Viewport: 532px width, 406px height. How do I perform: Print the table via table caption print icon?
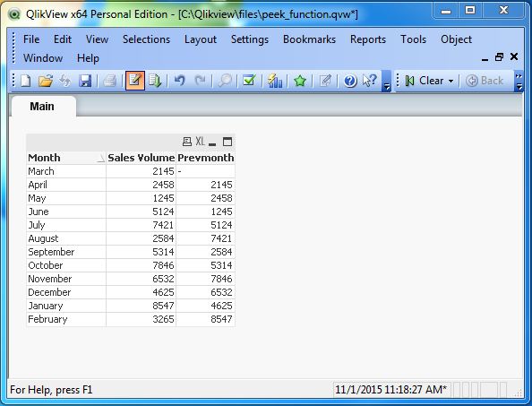pos(187,142)
